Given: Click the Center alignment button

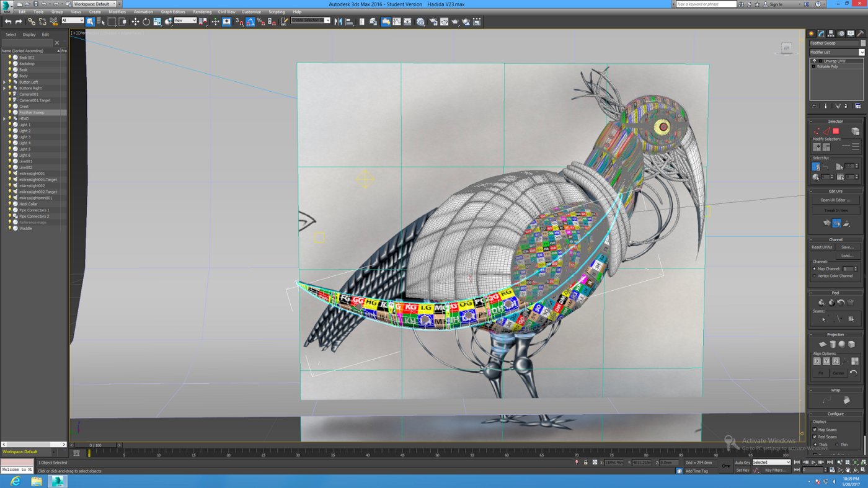Looking at the screenshot, I should click(838, 373).
